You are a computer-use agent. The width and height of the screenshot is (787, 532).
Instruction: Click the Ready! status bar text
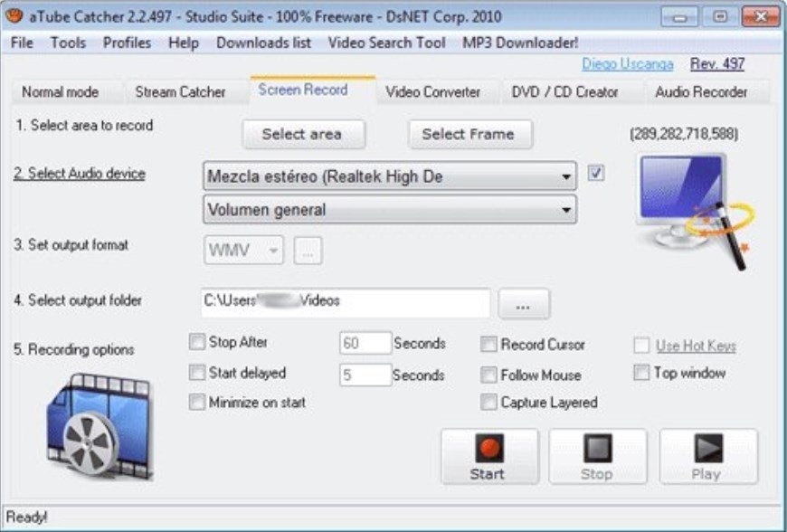(x=26, y=517)
